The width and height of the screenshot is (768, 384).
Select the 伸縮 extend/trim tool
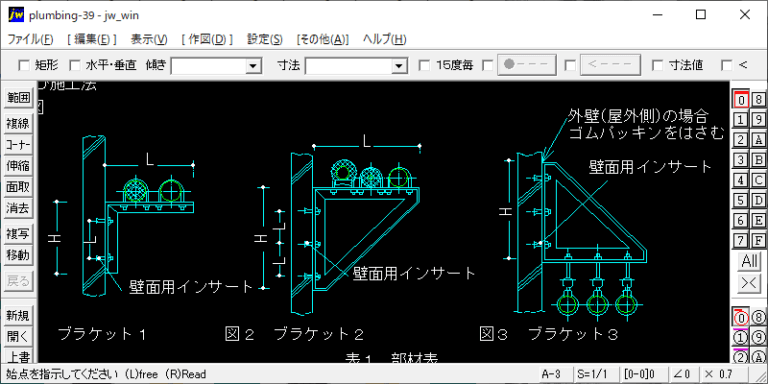[x=18, y=166]
